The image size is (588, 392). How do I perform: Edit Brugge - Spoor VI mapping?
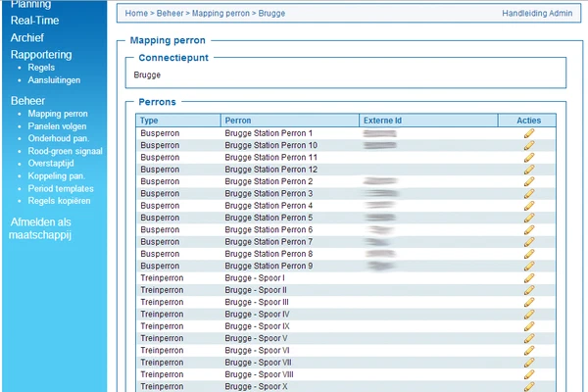(x=529, y=351)
